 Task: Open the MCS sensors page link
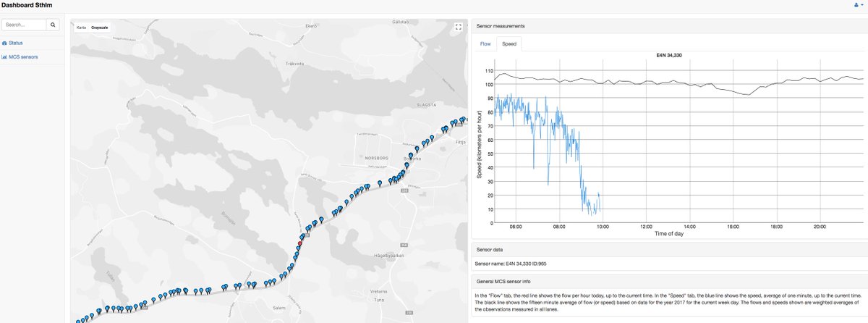pyautogui.click(x=23, y=56)
